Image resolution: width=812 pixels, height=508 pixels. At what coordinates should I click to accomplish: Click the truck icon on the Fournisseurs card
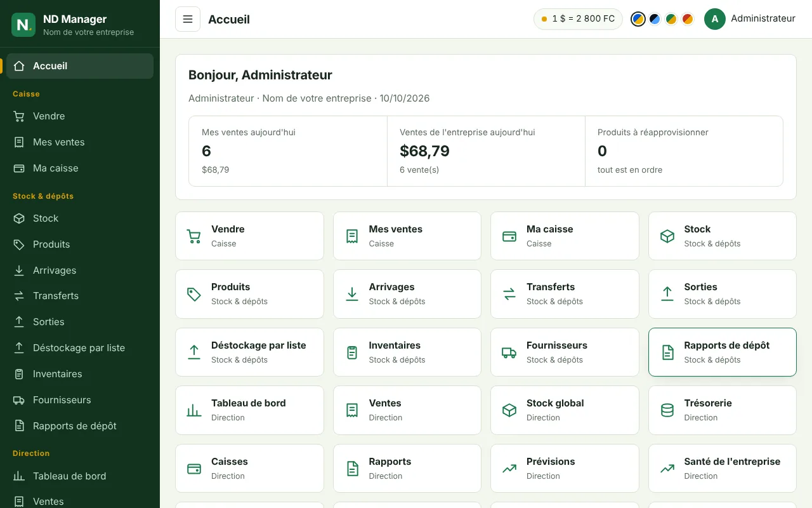click(509, 352)
